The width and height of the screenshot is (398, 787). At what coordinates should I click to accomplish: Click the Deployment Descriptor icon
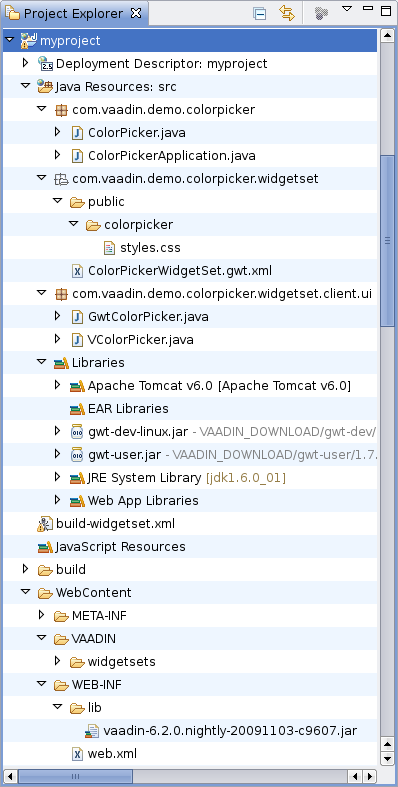pos(45,64)
